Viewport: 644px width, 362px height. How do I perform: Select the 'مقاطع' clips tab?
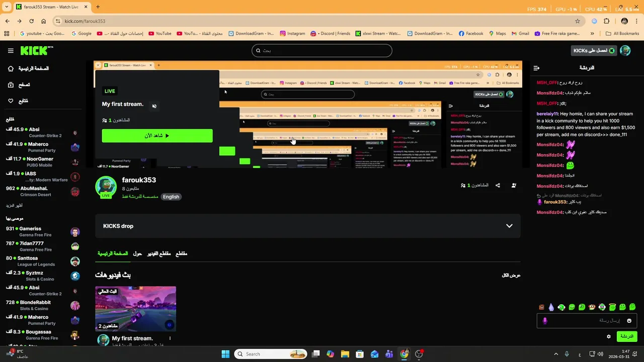click(x=181, y=253)
